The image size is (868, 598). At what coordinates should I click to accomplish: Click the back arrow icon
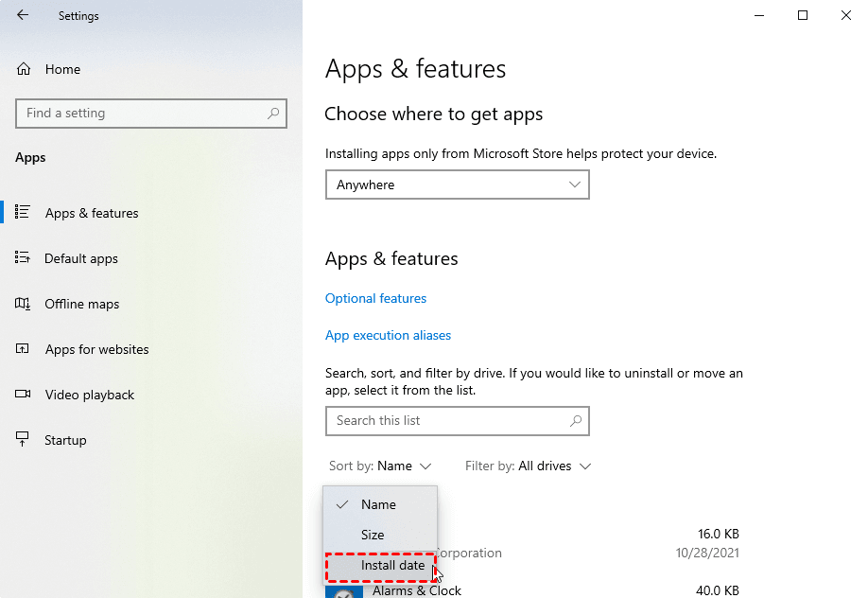pyautogui.click(x=23, y=15)
